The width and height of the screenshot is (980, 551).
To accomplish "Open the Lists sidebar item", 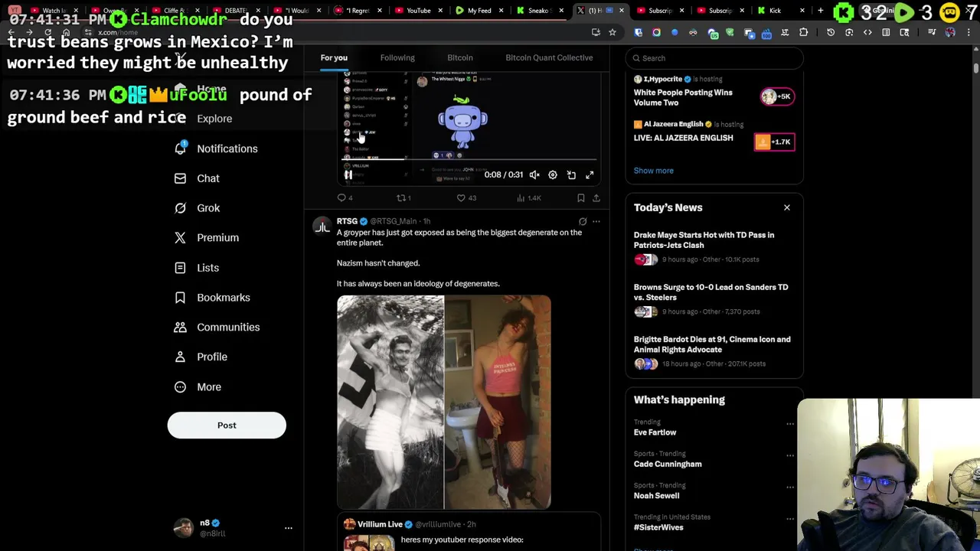I will [197, 268].
